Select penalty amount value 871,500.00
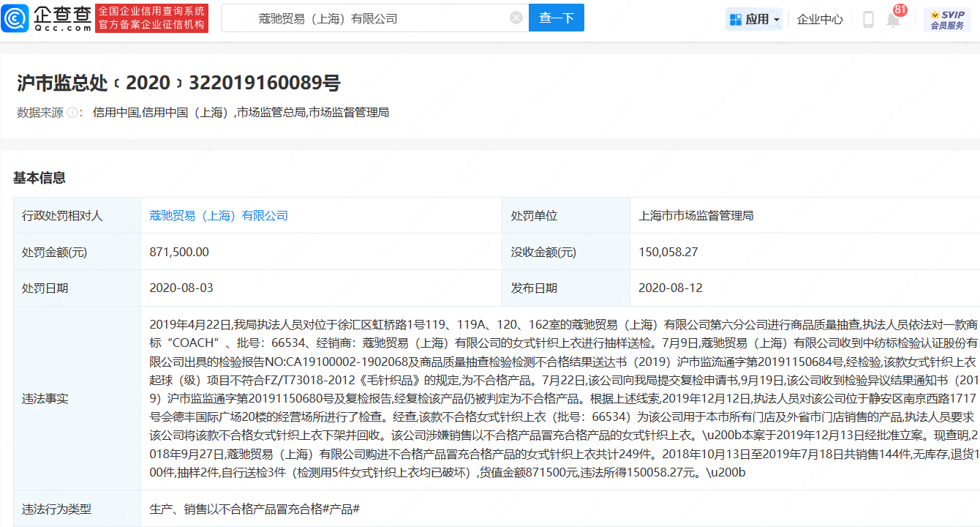980x527 pixels. pos(179,252)
